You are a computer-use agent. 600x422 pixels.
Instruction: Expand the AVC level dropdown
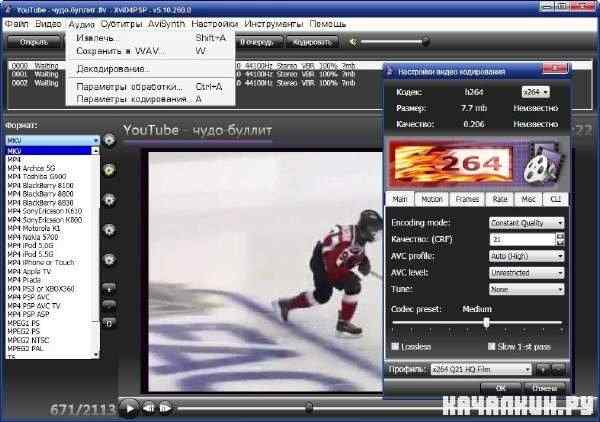527,273
